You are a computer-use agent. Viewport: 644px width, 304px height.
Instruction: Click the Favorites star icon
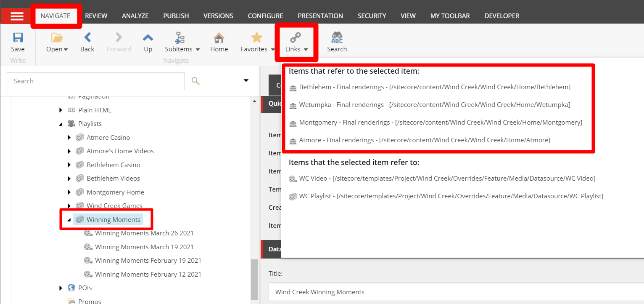256,38
